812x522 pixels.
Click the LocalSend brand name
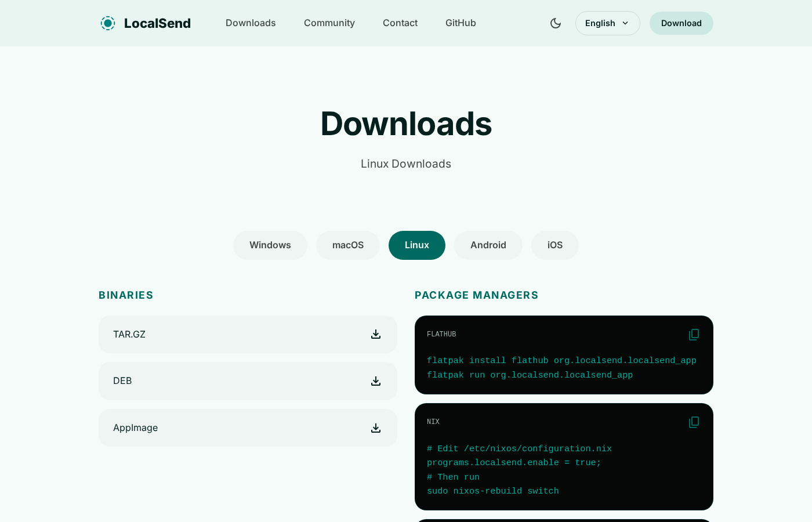click(157, 23)
